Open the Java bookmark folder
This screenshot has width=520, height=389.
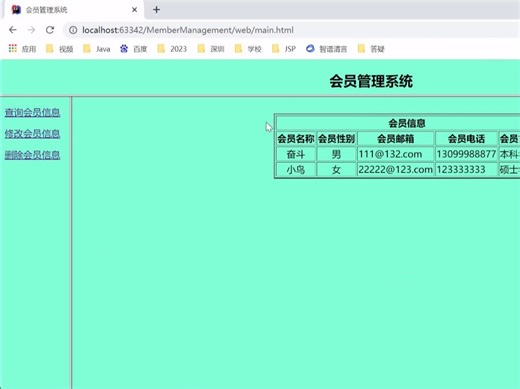click(97, 49)
